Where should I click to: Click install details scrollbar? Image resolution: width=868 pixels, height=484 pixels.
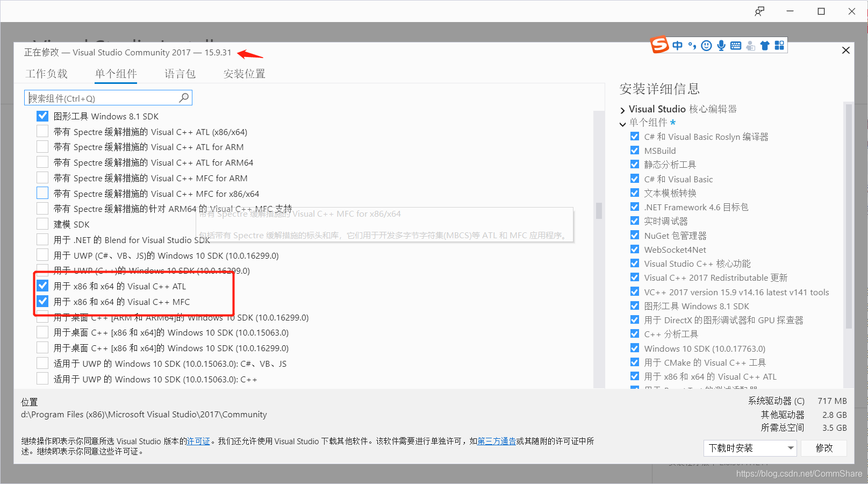849,216
